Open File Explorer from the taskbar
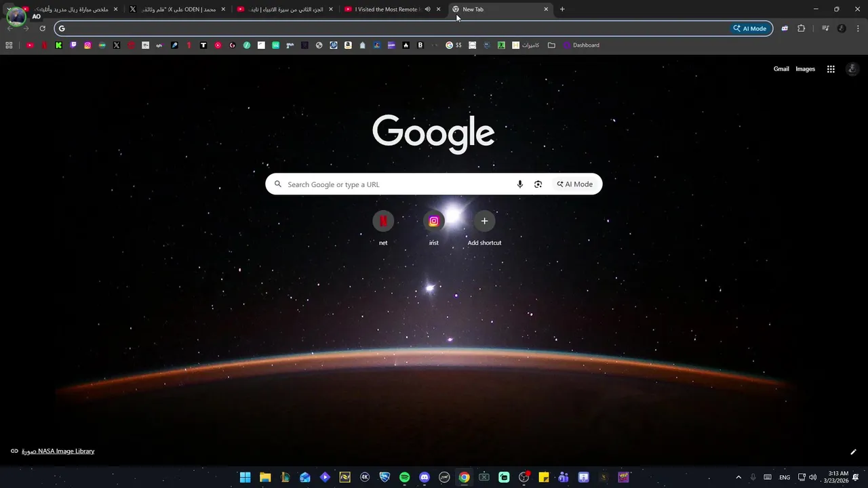 (x=265, y=477)
